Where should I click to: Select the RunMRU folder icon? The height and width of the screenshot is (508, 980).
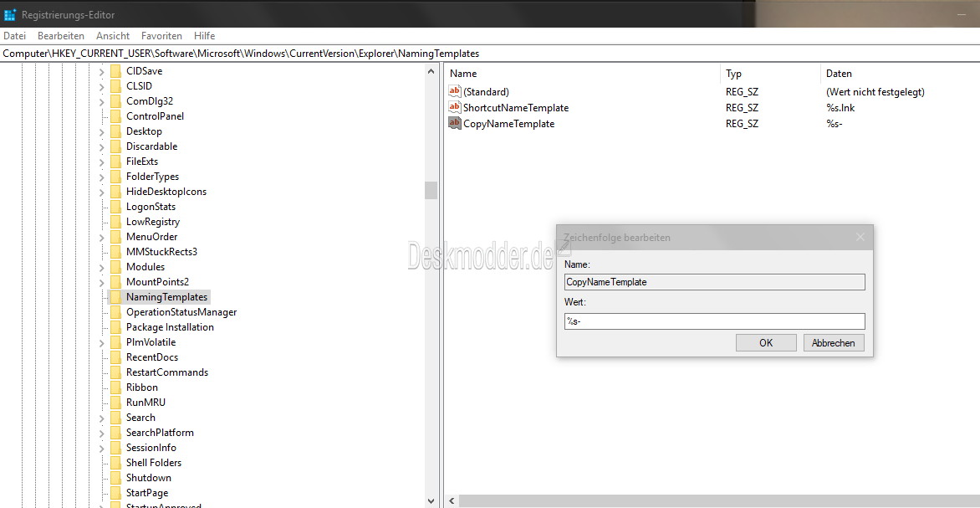coord(115,403)
